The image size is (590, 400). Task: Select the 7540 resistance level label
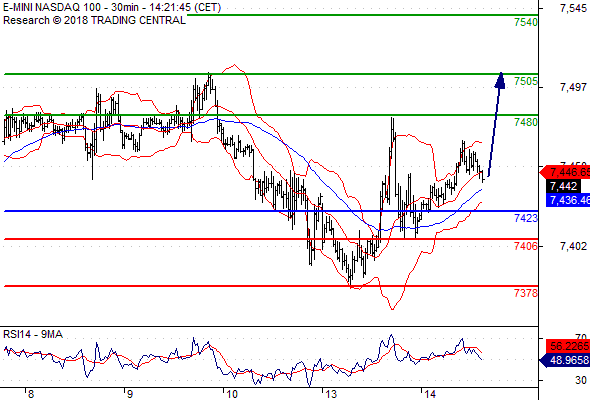[x=526, y=22]
